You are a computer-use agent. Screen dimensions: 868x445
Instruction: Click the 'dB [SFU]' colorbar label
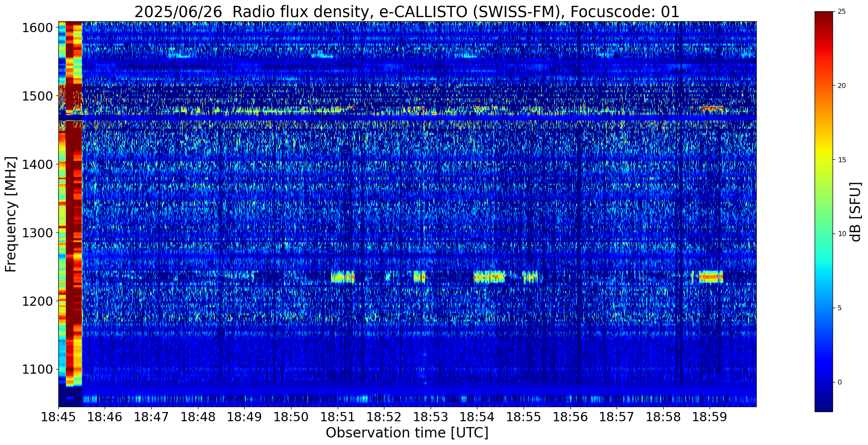(855, 212)
